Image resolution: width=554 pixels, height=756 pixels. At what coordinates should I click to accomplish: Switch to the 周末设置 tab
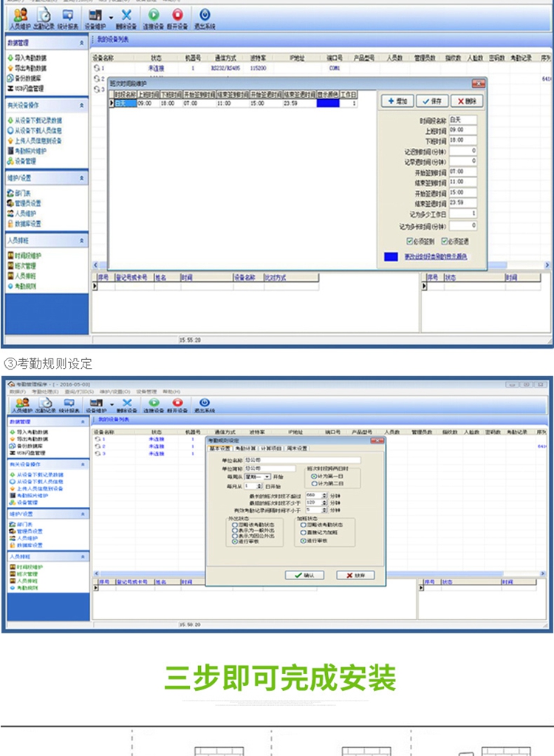[x=296, y=448]
